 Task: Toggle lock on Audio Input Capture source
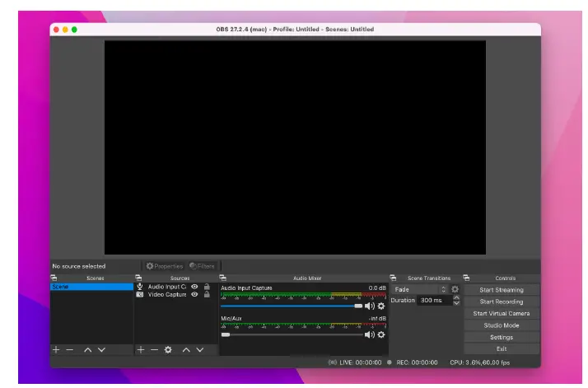207,287
